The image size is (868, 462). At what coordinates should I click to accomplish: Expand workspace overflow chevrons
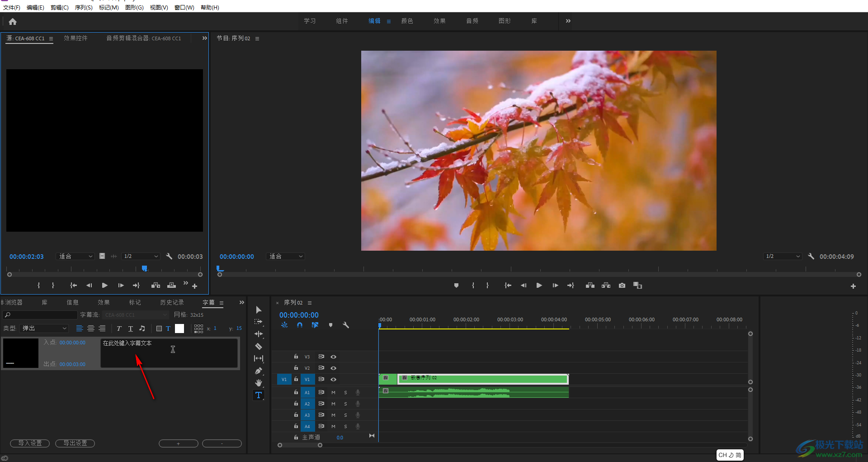click(x=568, y=21)
